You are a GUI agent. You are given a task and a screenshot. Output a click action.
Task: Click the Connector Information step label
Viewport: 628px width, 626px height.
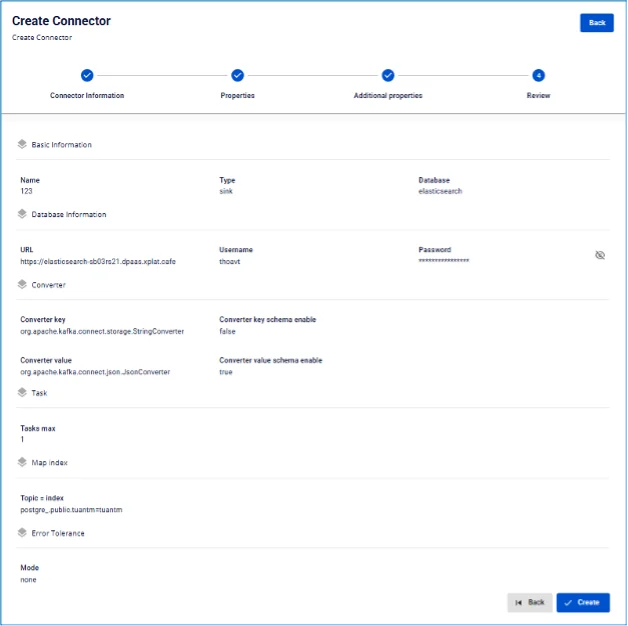(87, 95)
